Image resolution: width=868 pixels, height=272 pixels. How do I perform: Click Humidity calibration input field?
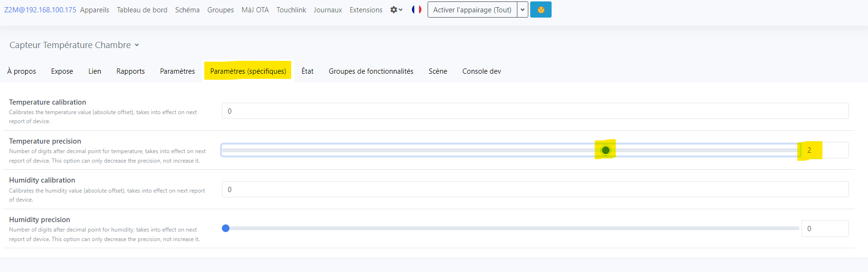pyautogui.click(x=535, y=189)
